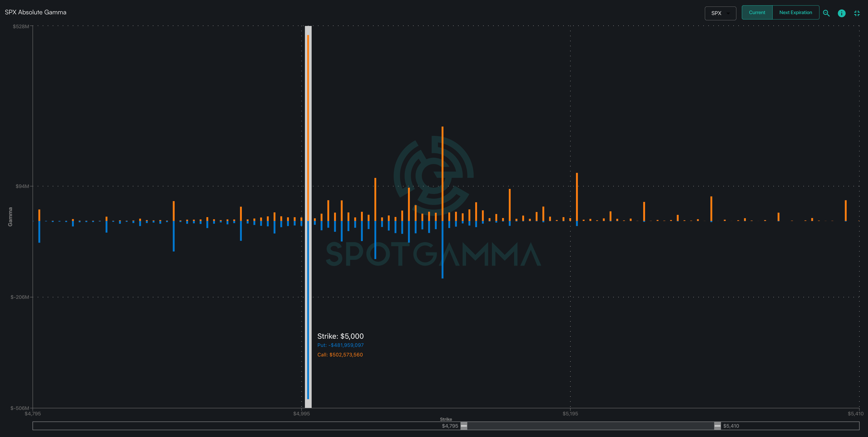Click the right $5,410 range slider handle

coord(717,426)
